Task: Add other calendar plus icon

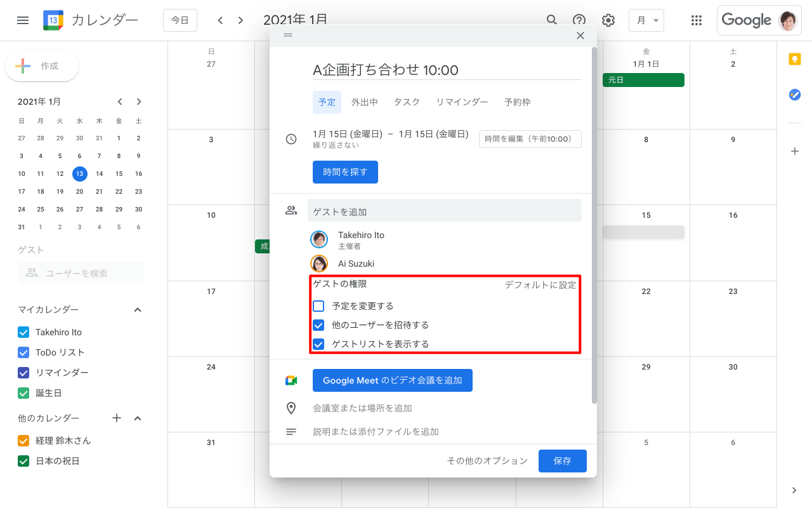Action: [117, 418]
